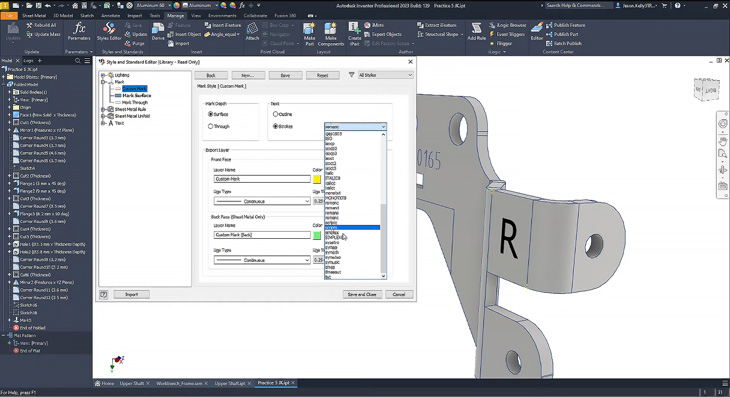The height and width of the screenshot is (397, 730).
Task: Click Rebuild All in Update panel
Action: 41,25
